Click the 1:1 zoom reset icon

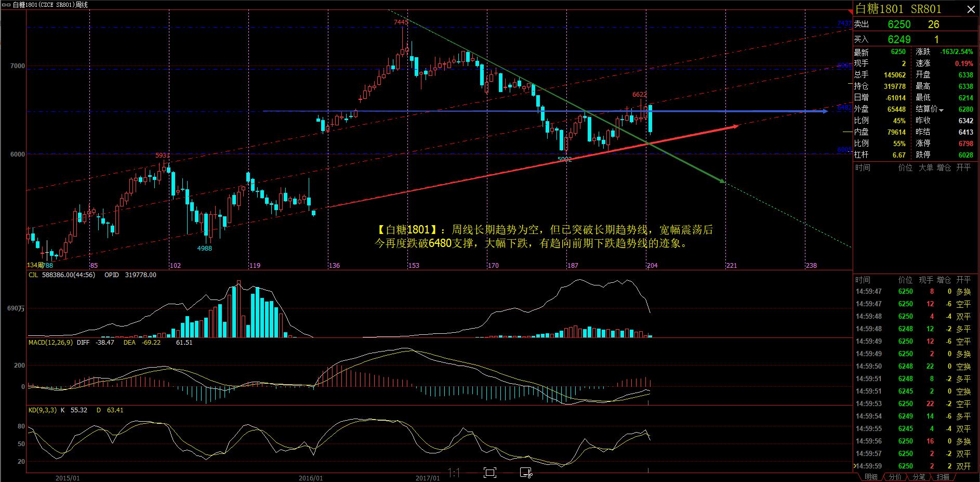pyautogui.click(x=454, y=473)
